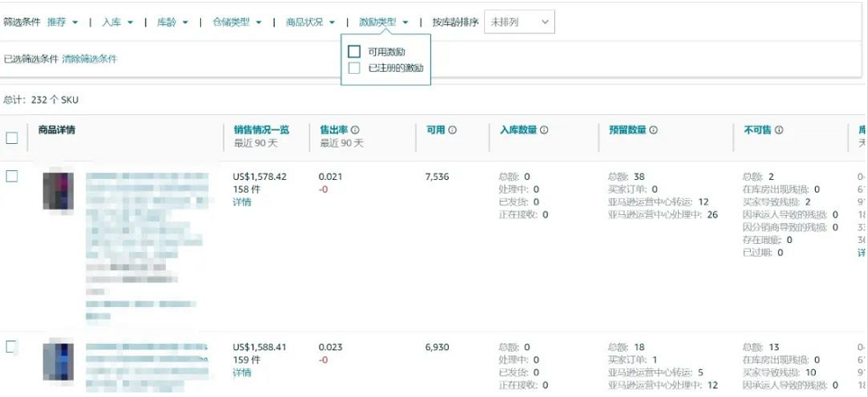Expand the 推荐 filter dropdown
868x397 pixels.
(62, 22)
